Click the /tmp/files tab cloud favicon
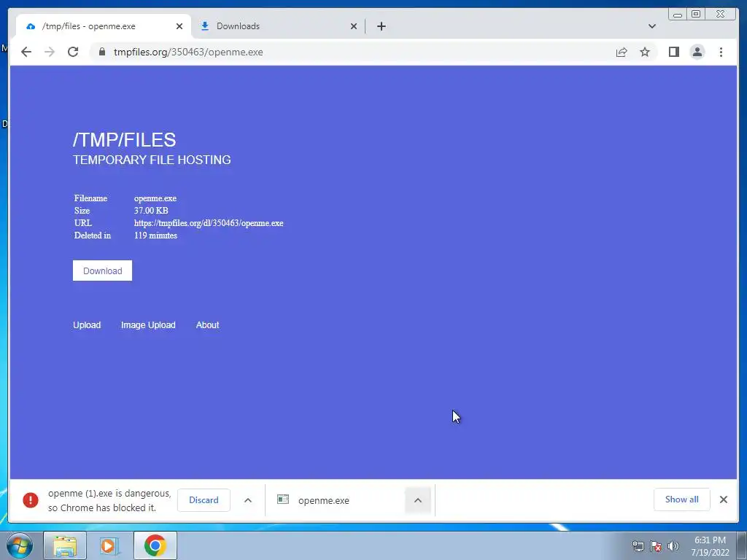 pyautogui.click(x=31, y=26)
